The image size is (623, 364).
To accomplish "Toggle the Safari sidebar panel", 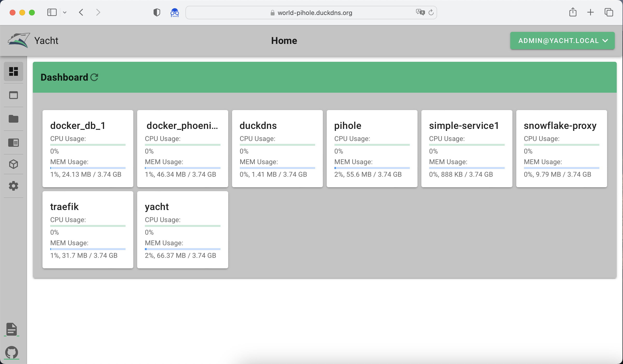I will click(52, 12).
